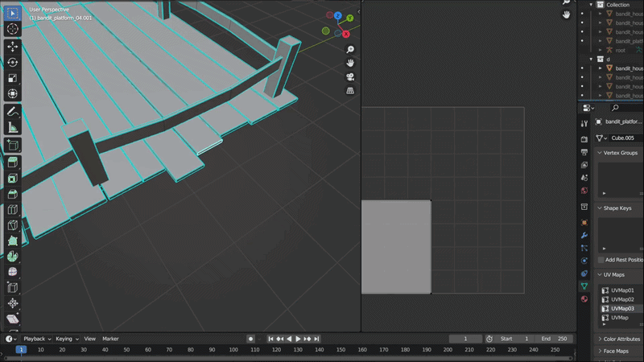The width and height of the screenshot is (644, 362).
Task: Select the Shrink/Fatten tool
Action: [x=13, y=303]
